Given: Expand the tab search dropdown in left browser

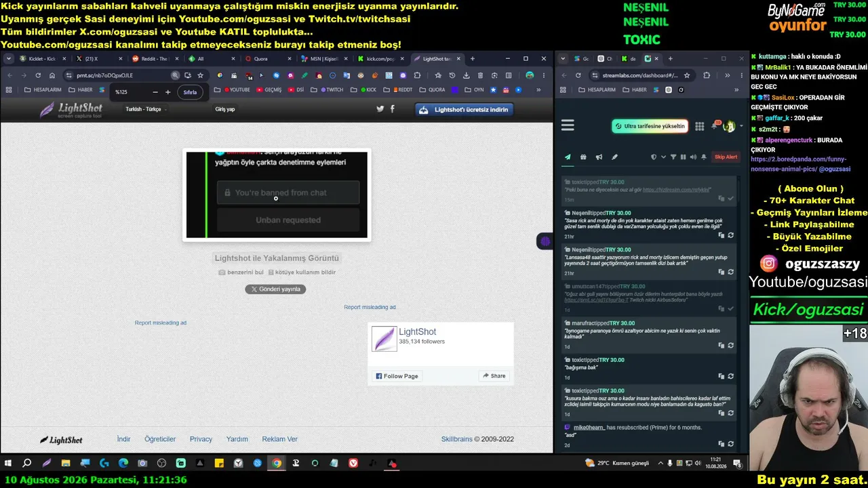Looking at the screenshot, I should tap(7, 59).
